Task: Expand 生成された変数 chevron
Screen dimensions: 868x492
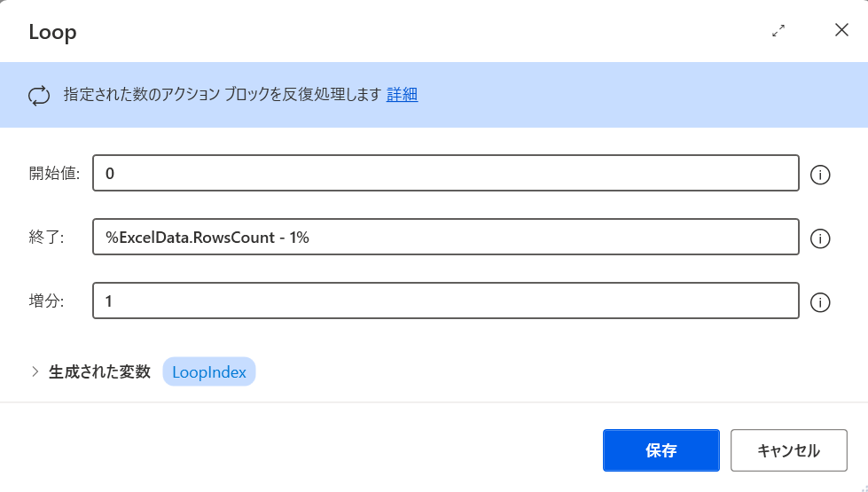Action: click(35, 371)
